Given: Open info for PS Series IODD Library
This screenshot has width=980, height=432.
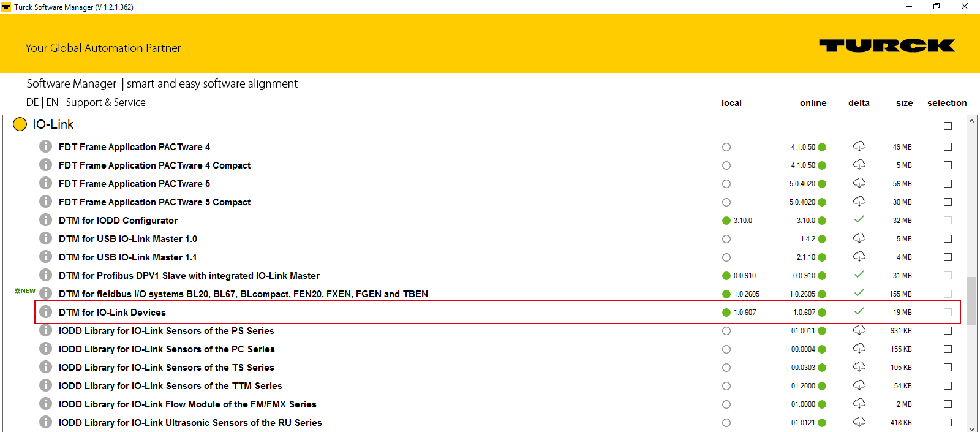Looking at the screenshot, I should tap(45, 330).
